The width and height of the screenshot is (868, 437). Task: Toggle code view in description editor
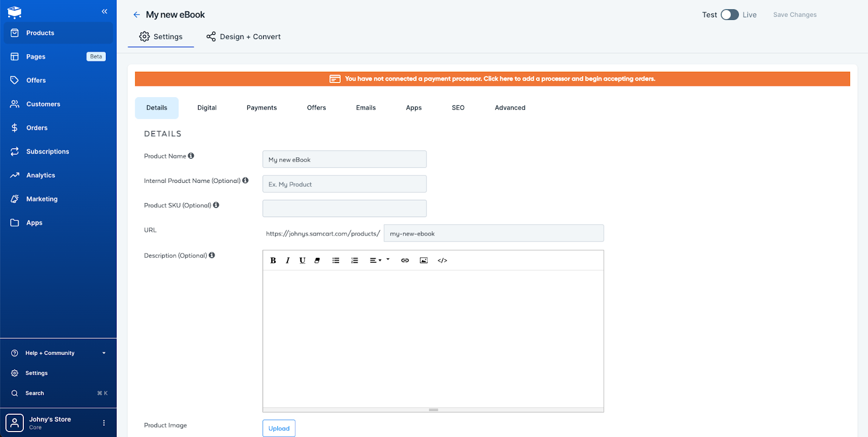(x=442, y=261)
